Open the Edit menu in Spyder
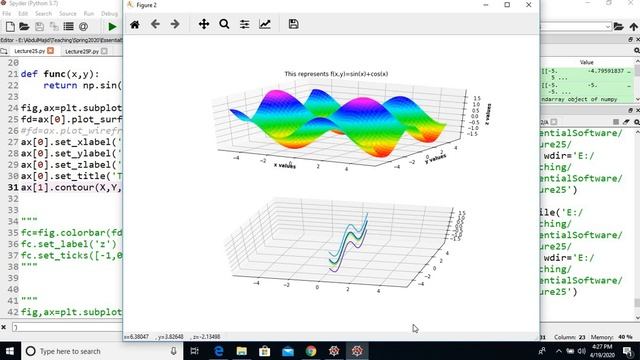 23,13
